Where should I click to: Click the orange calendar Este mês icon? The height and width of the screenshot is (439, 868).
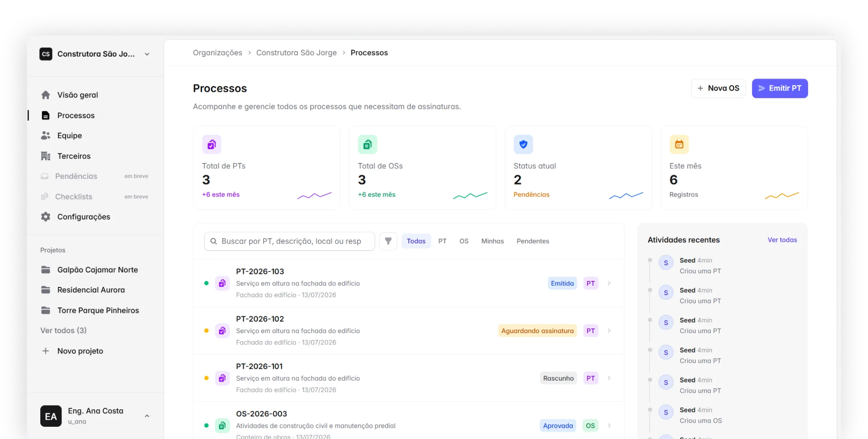pos(679,144)
